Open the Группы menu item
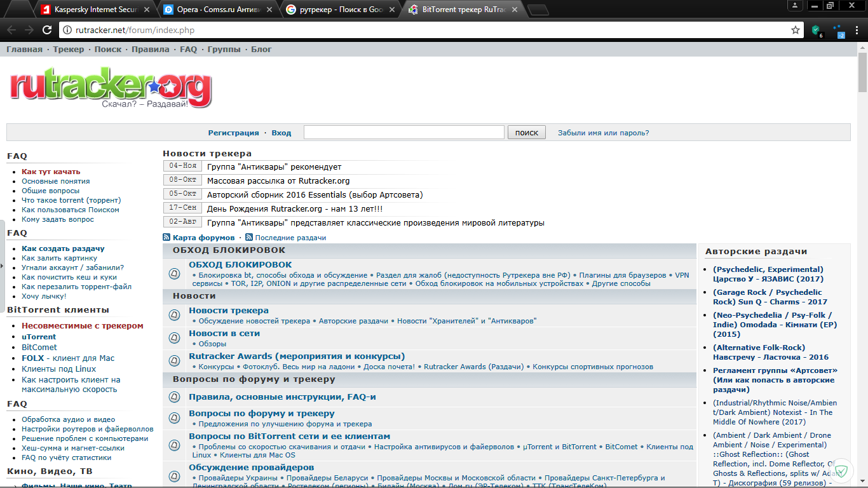This screenshot has width=868, height=488. pos(224,49)
